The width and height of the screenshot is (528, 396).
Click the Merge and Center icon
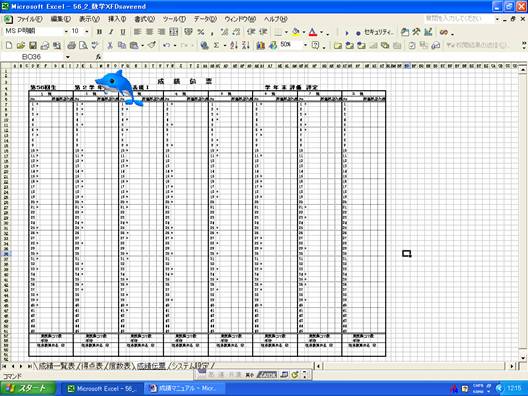tap(174, 32)
